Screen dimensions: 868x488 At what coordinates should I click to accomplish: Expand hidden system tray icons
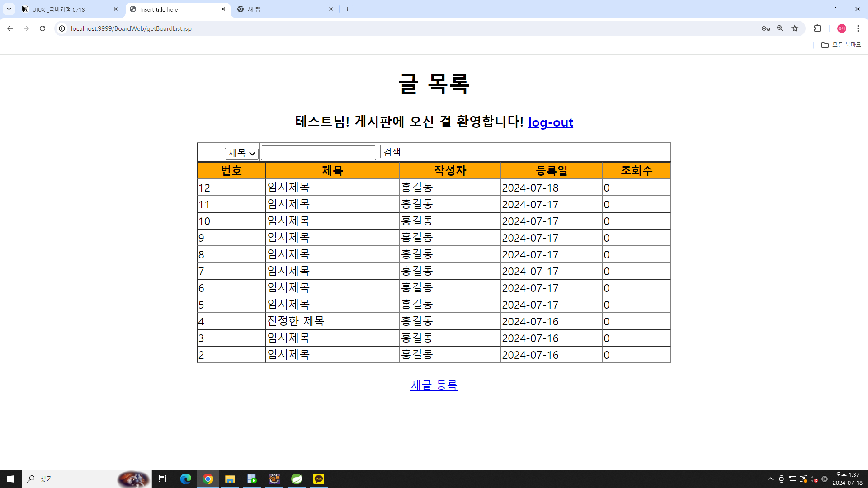pos(770,479)
